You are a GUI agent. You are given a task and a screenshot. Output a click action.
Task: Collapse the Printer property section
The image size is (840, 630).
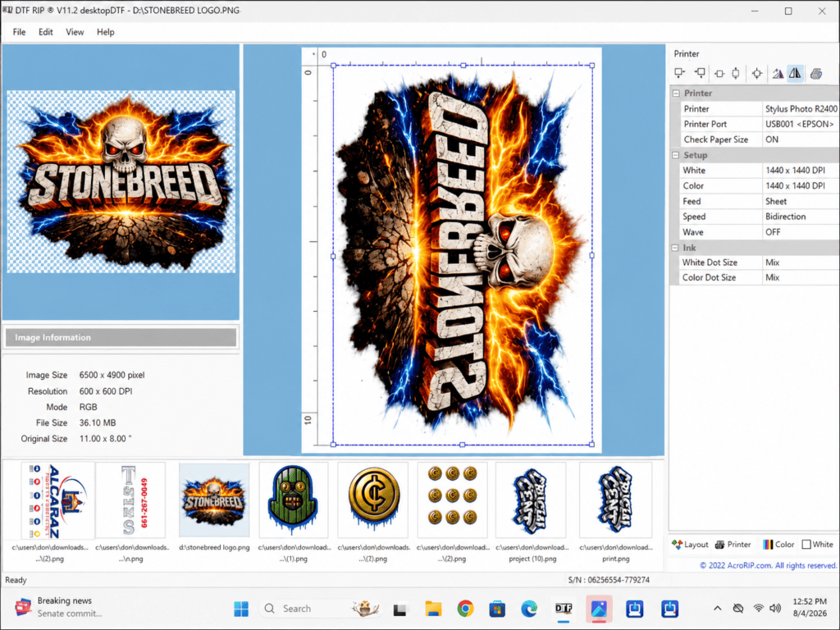point(676,94)
